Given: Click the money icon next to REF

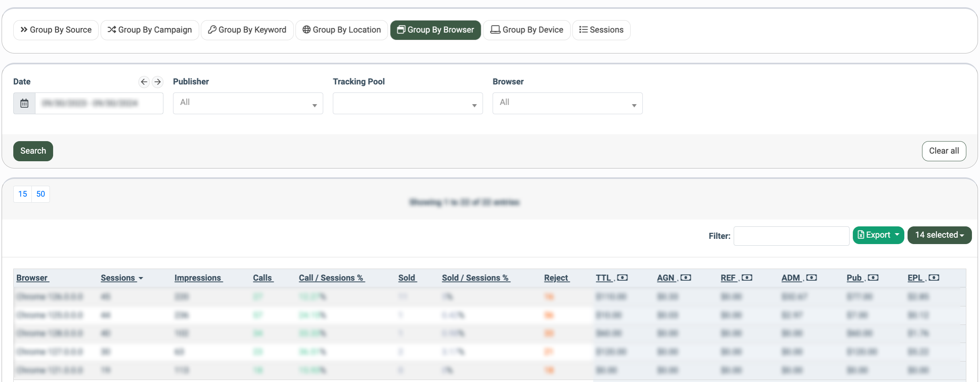Looking at the screenshot, I should pyautogui.click(x=747, y=278).
